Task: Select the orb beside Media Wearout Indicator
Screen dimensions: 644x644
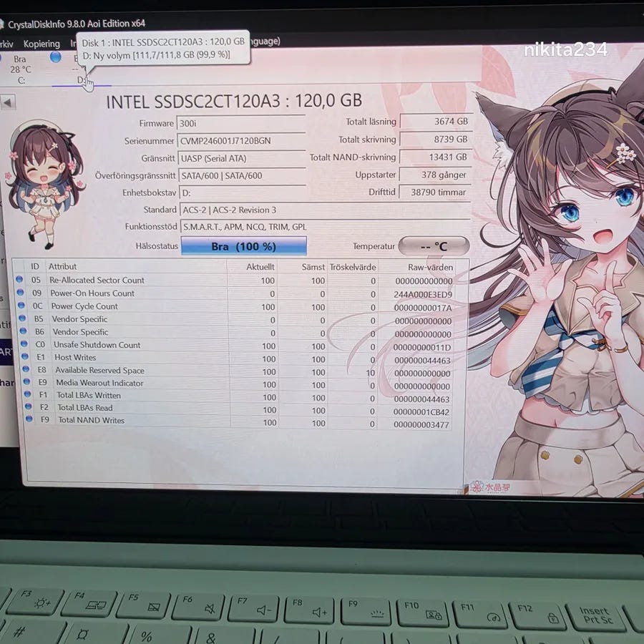Action: [27, 381]
